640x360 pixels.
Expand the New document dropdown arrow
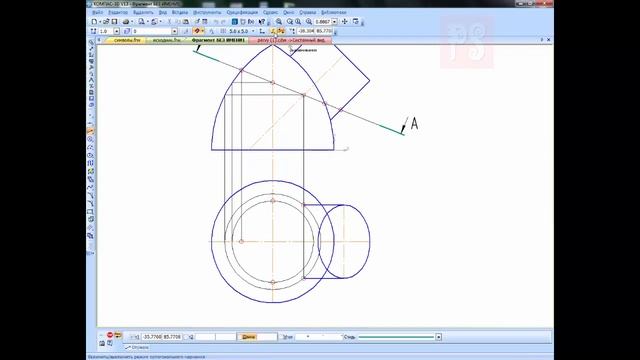click(x=99, y=22)
